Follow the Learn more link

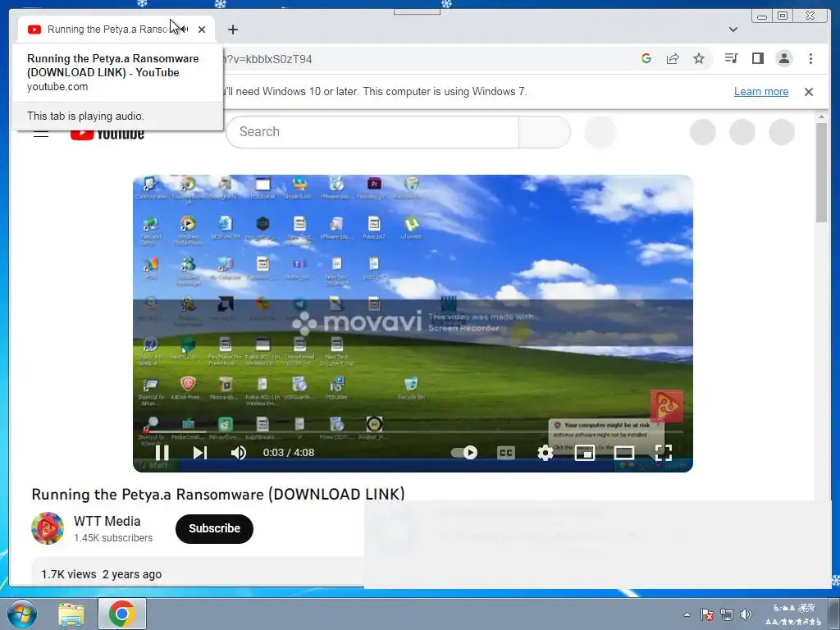[x=760, y=92]
